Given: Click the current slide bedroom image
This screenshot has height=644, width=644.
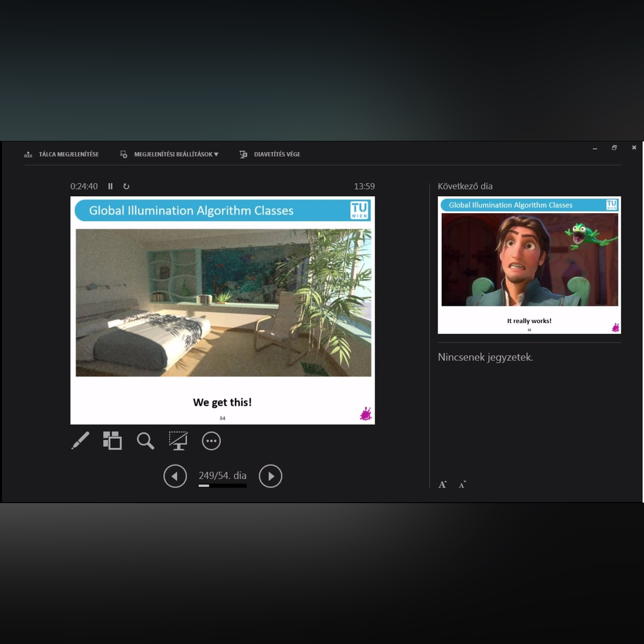Looking at the screenshot, I should (223, 303).
